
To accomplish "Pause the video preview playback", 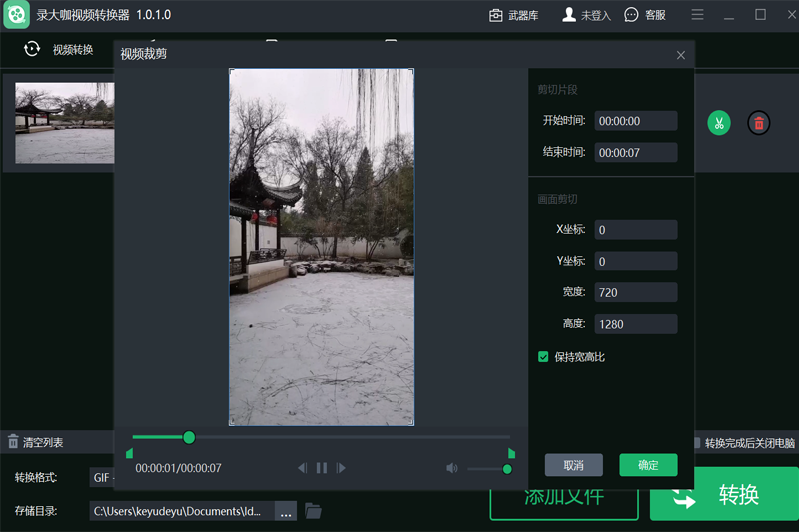I will 322,468.
